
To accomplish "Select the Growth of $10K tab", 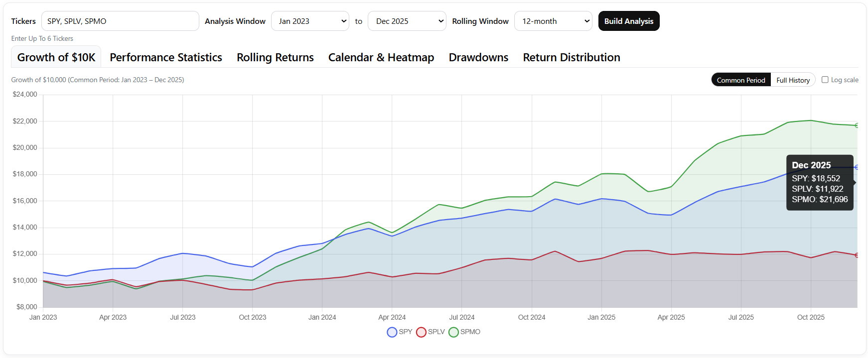I will 56,57.
